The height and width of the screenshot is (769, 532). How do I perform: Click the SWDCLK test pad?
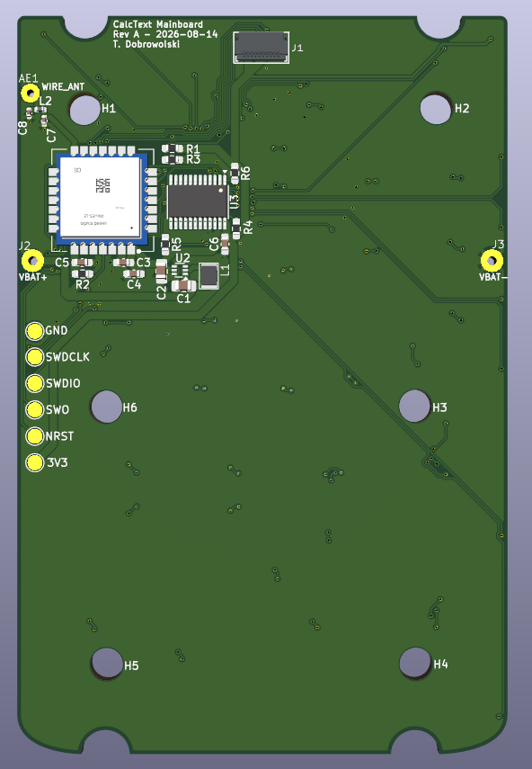click(x=35, y=357)
